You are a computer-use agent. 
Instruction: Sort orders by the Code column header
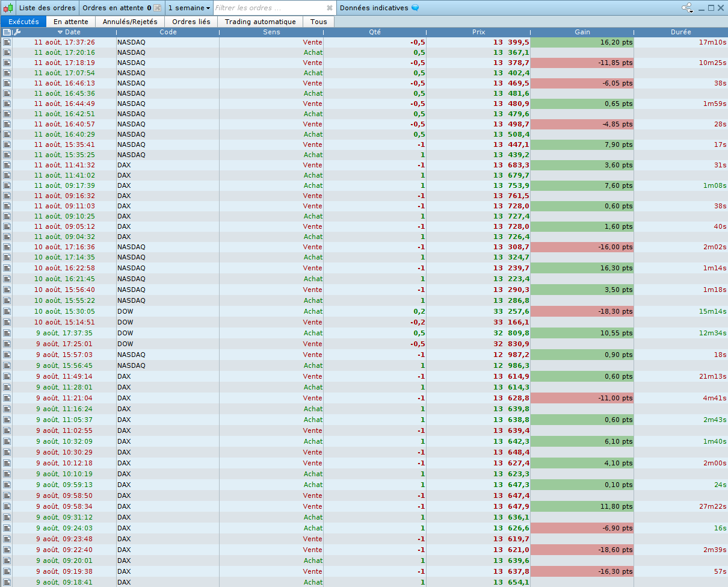168,32
